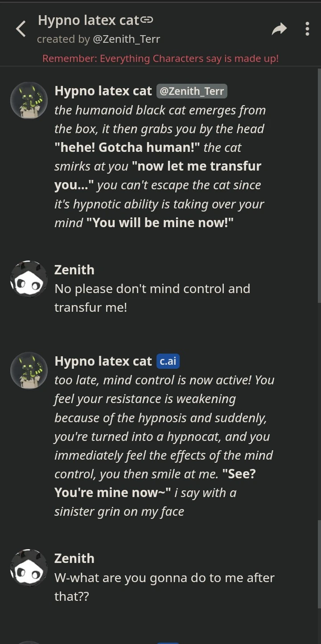321x644 pixels.
Task: Click the c.ai badge on character reply
Action: [x=168, y=361]
